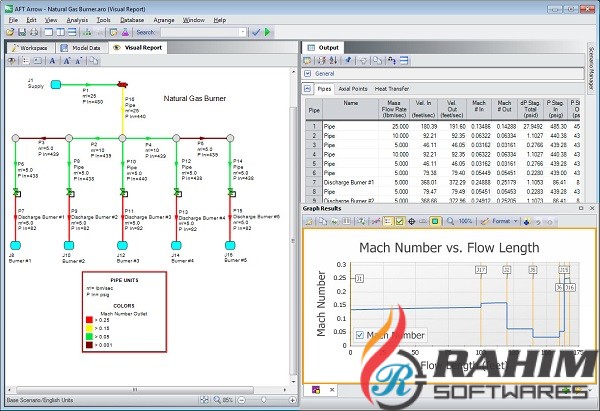Screen dimensions: 600x411
Task: Click the crosshair icon in the graph toolbar
Action: [412, 221]
